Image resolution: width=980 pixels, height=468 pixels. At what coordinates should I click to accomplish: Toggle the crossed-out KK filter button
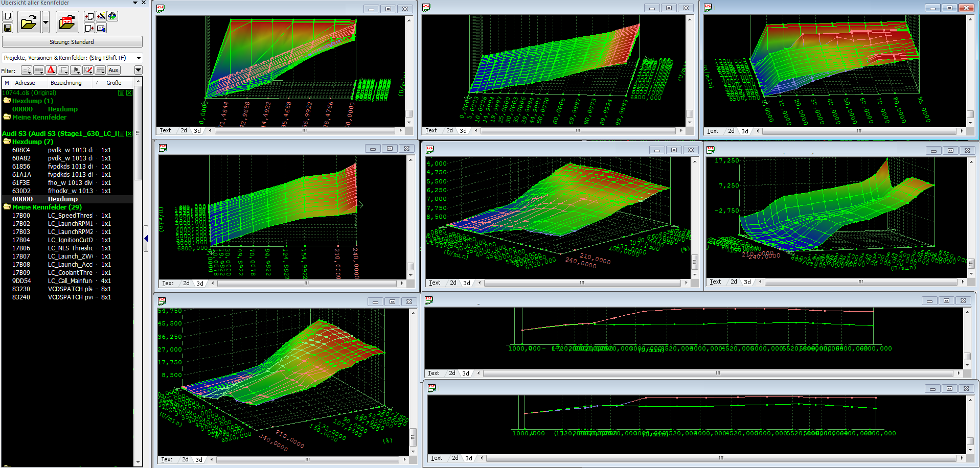coord(88,70)
